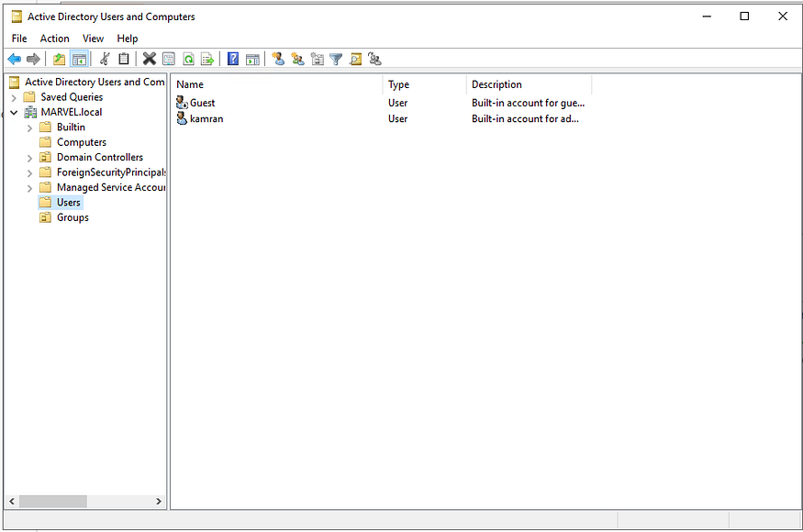The image size is (803, 532).
Task: Click the Back navigation arrow
Action: coord(16,59)
